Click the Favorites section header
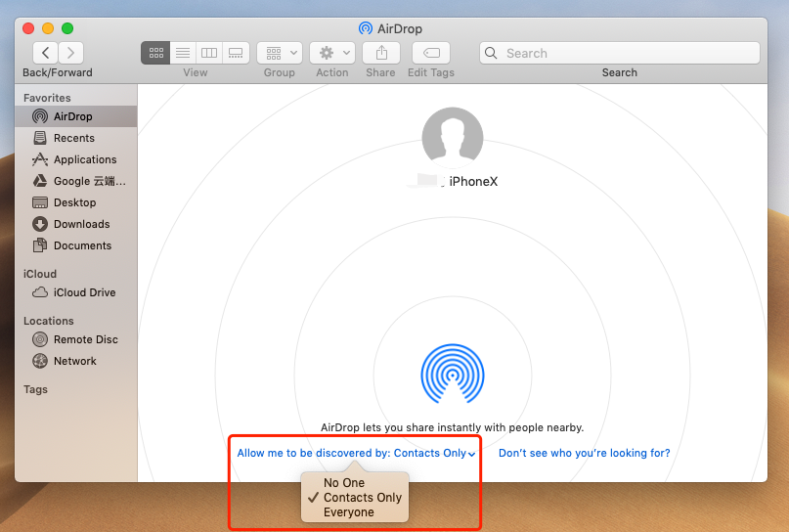Image resolution: width=789 pixels, height=532 pixels. click(47, 98)
